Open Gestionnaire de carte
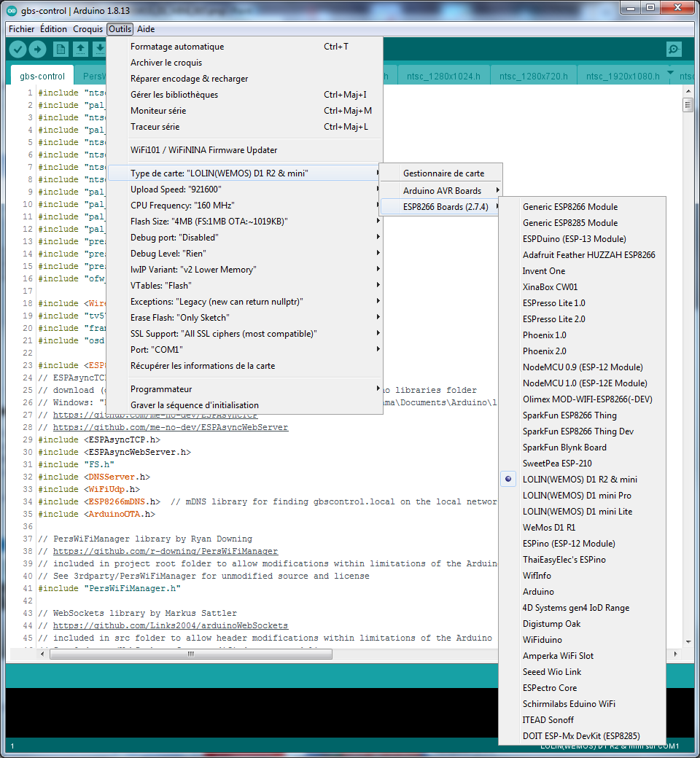Image resolution: width=700 pixels, height=758 pixels. [x=440, y=173]
